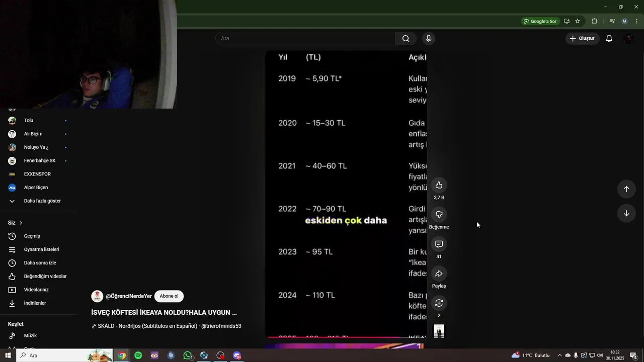
Task: Open the Siz section chevron
Action: point(21,223)
